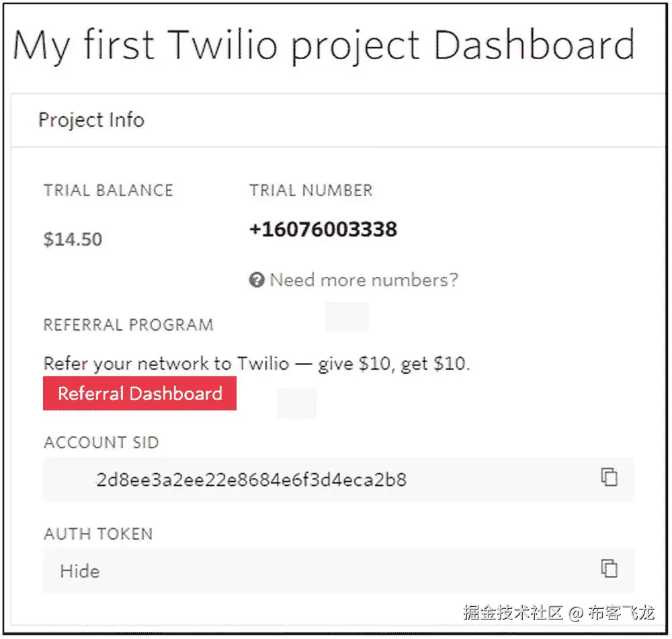Copy the Account SID value

[609, 478]
